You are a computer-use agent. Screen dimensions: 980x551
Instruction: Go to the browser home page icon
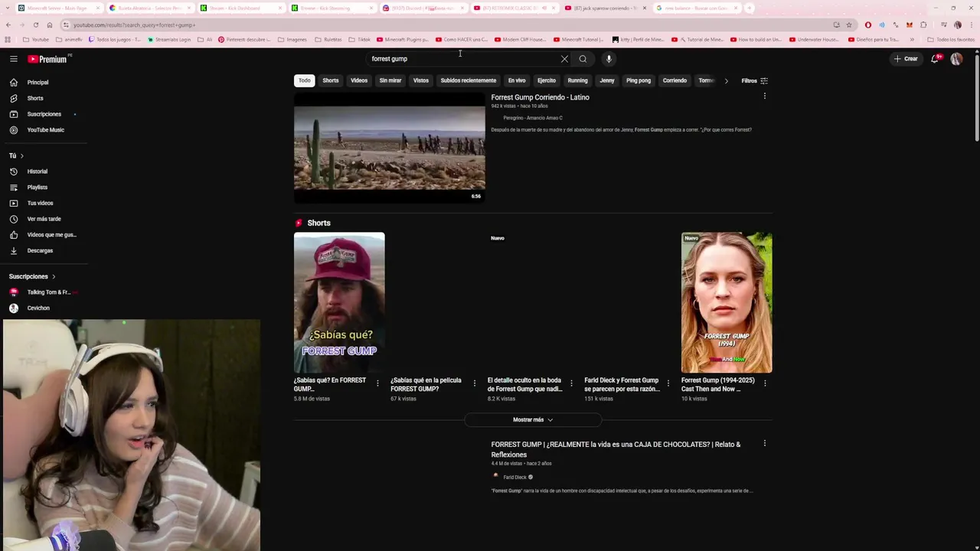[x=49, y=24]
